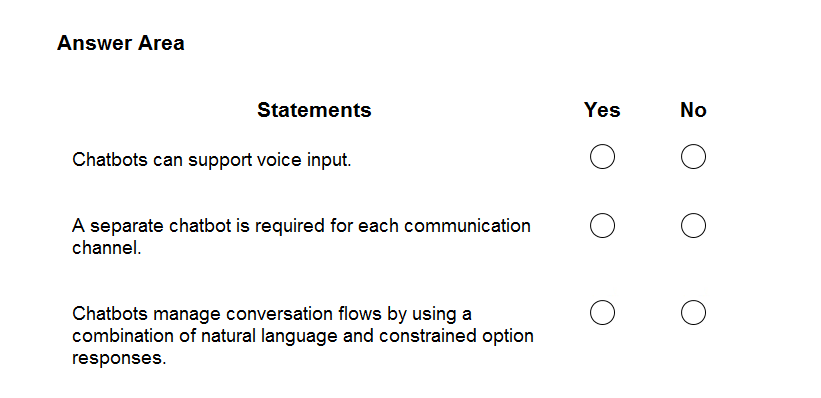Select Yes for chatbots support voice input

[x=602, y=157]
